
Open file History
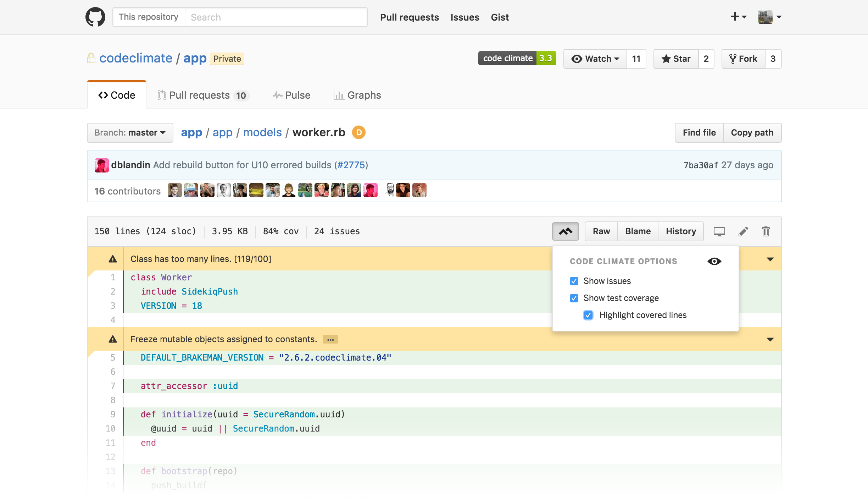pyautogui.click(x=681, y=231)
